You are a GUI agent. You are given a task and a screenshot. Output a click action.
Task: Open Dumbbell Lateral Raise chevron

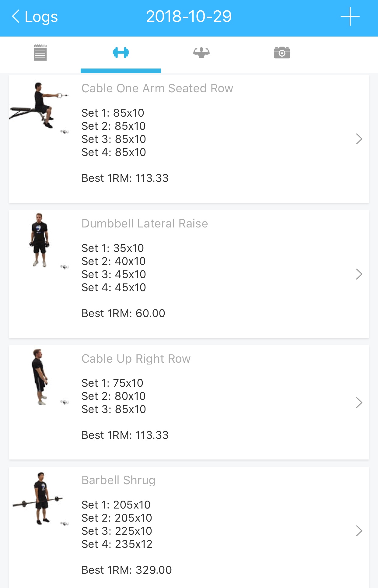tap(359, 274)
